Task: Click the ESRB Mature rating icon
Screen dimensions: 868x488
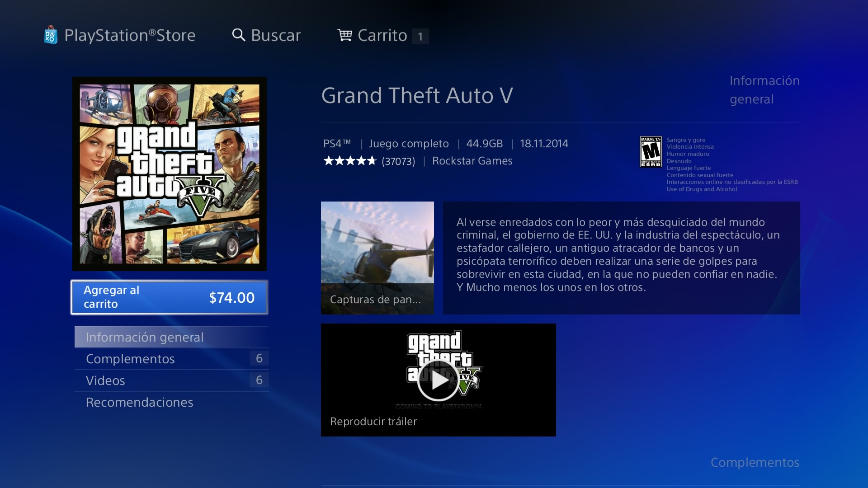Action: pyautogui.click(x=651, y=152)
